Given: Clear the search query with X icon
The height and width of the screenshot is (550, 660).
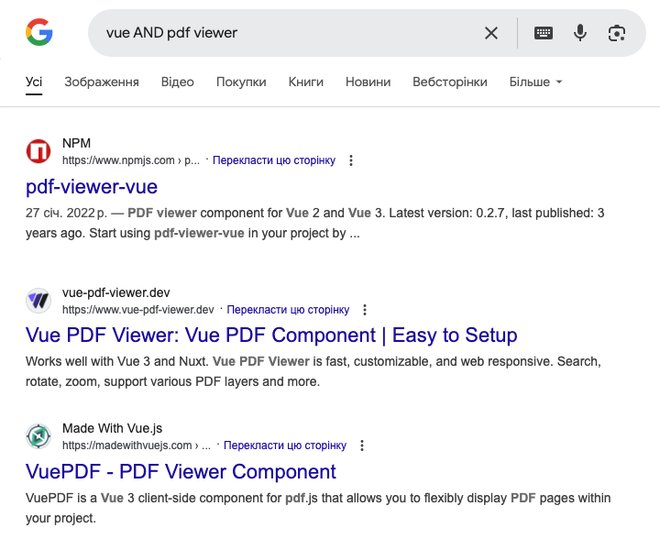Looking at the screenshot, I should tap(491, 33).
